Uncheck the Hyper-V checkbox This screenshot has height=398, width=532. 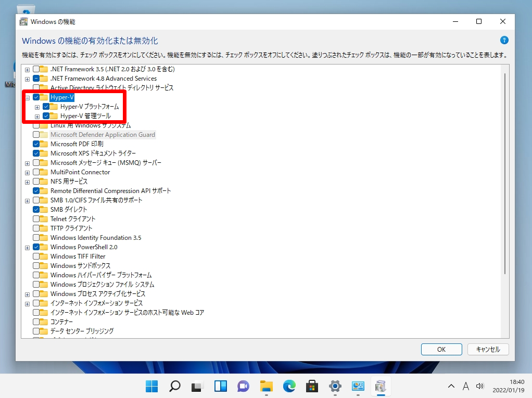tap(36, 97)
